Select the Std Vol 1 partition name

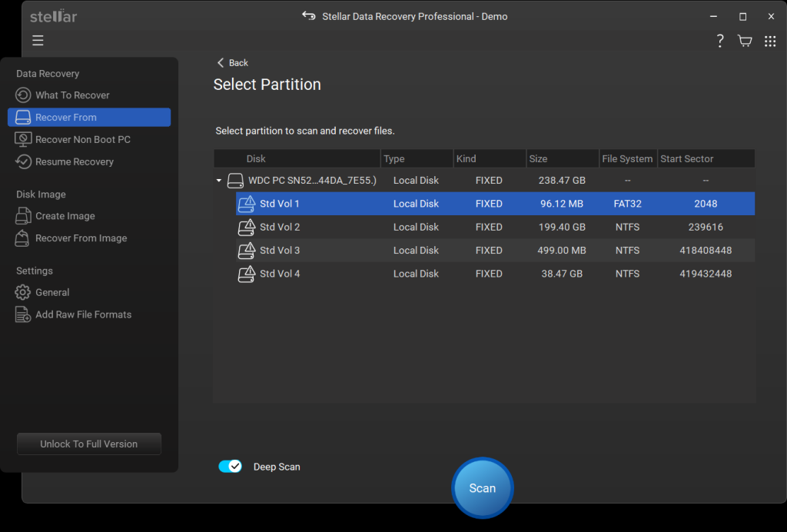tap(280, 204)
